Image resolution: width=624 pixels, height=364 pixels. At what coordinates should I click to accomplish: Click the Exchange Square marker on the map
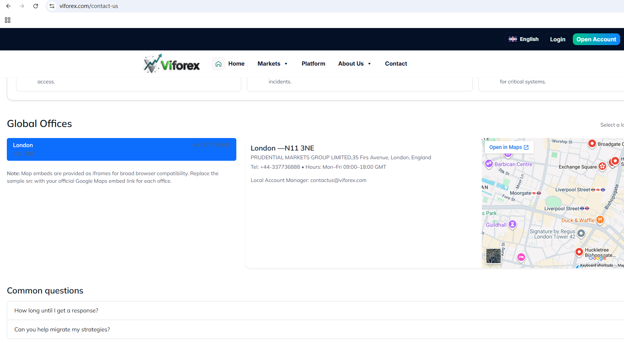pos(602,166)
